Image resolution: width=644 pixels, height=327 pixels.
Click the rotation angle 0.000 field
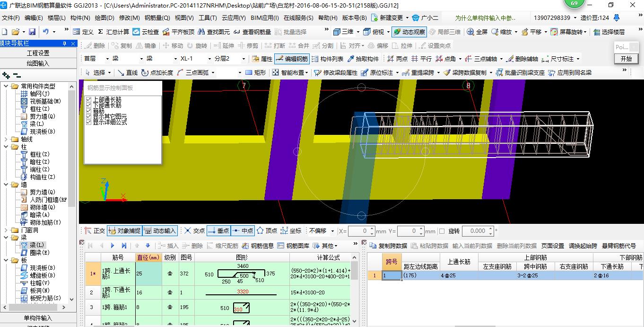click(478, 231)
